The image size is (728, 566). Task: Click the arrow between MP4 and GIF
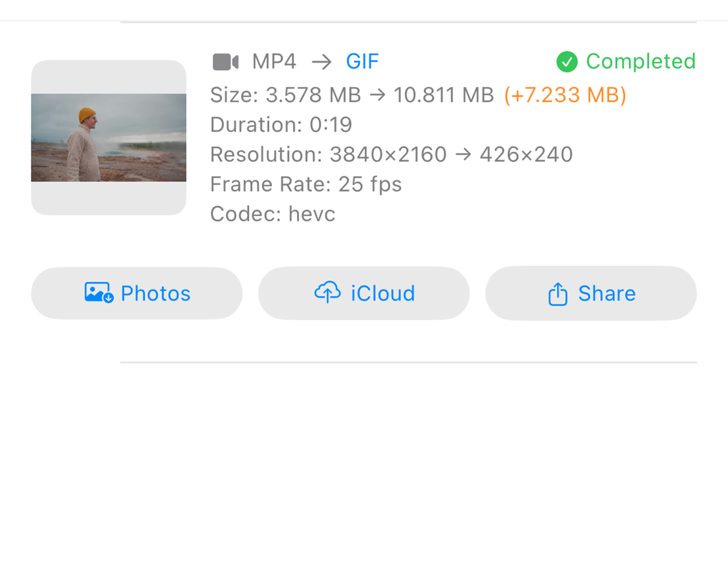(321, 62)
